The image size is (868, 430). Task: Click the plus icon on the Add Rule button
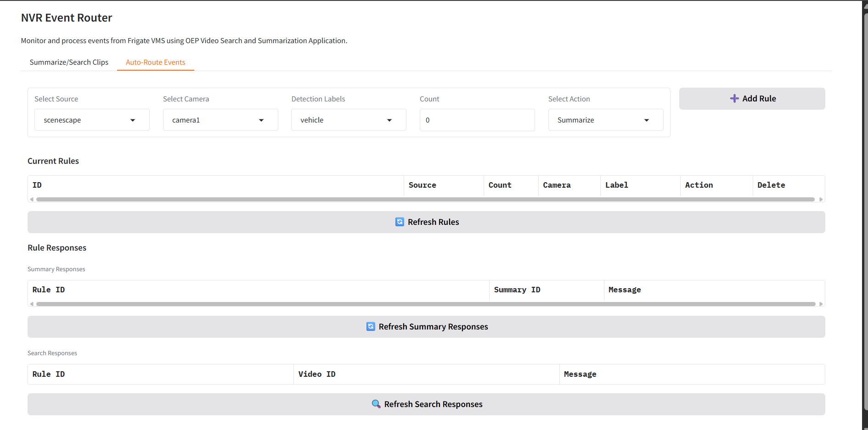click(734, 98)
